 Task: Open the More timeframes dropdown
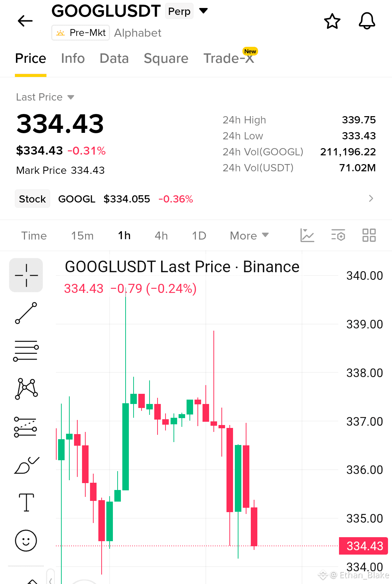point(249,236)
